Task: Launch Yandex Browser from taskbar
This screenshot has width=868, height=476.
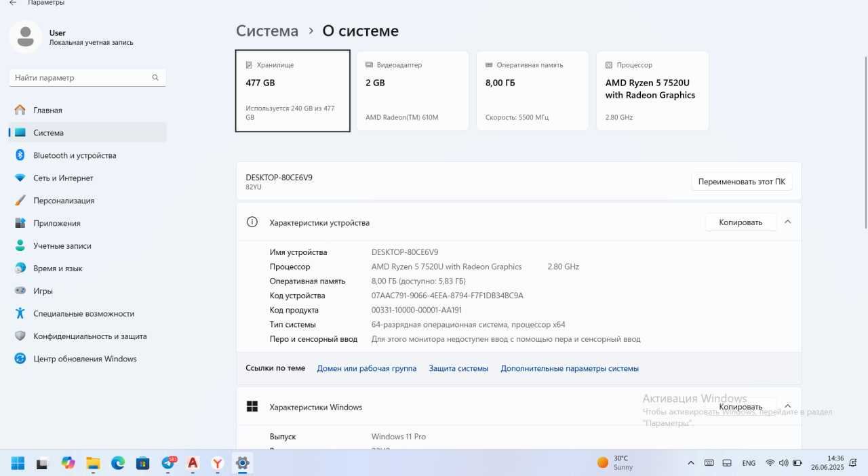Action: (218, 463)
